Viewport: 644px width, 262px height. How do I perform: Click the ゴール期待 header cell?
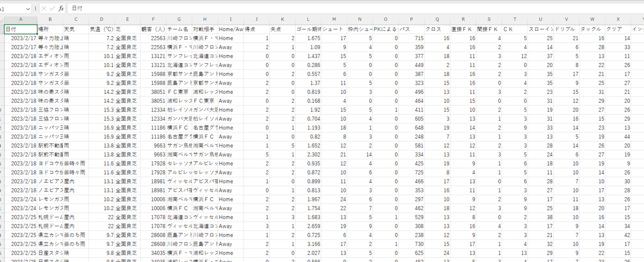(308, 28)
